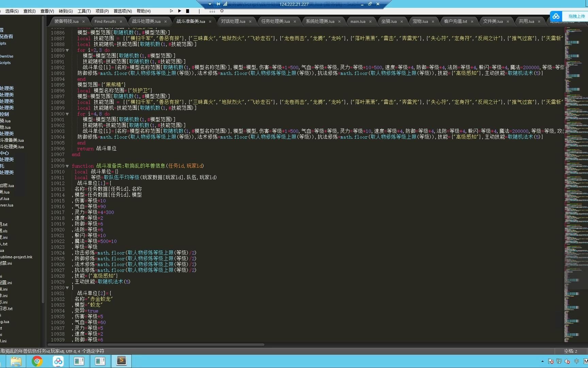Viewport: 588px width, 368px height.
Task: Open the 首选项(N) preferences menu
Action: click(122, 11)
